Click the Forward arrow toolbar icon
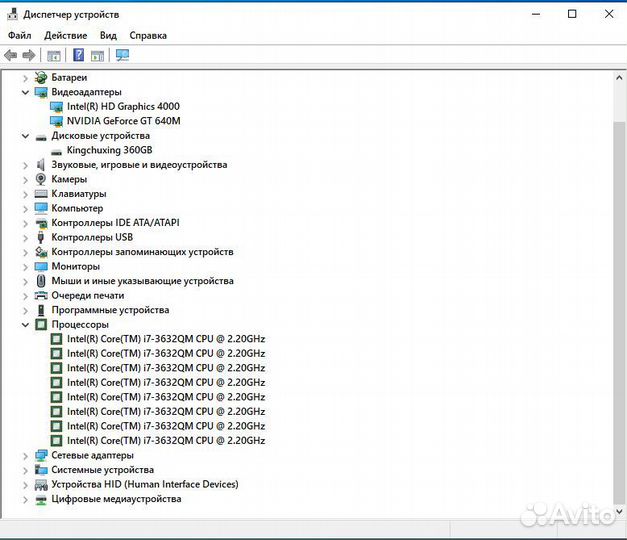627x540 pixels. pyautogui.click(x=28, y=55)
